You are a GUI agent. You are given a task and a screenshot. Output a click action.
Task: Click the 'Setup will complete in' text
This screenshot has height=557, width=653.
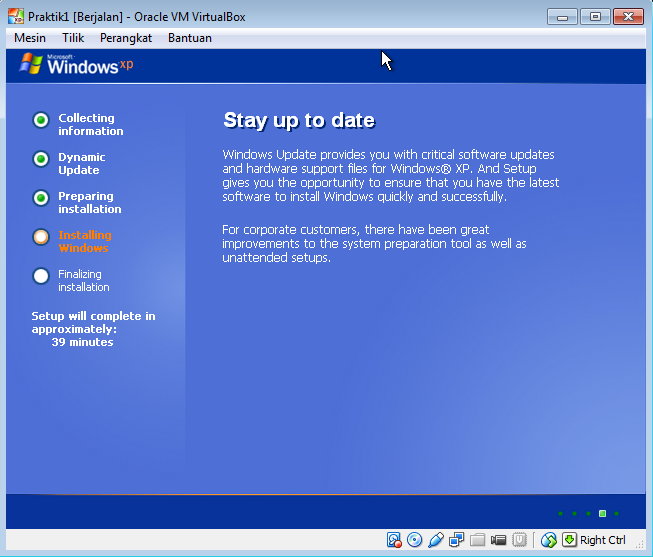pos(93,316)
